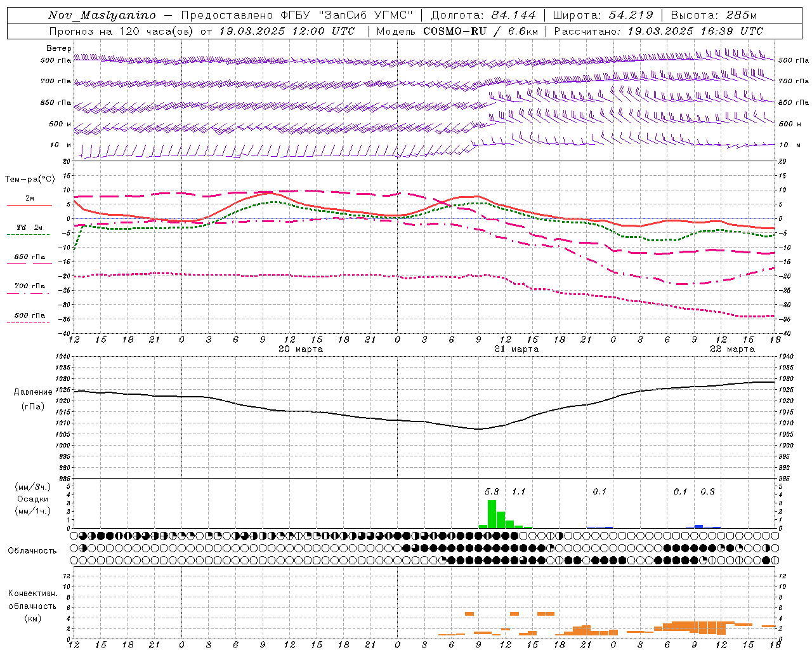Click the 'Облачность' cloudiness label
This screenshot has width=812, height=650.
tap(32, 550)
